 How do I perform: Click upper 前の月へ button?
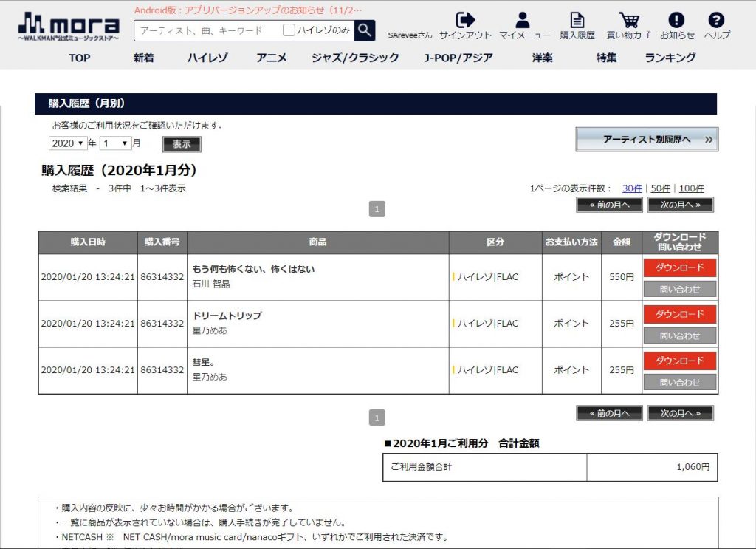coord(609,205)
